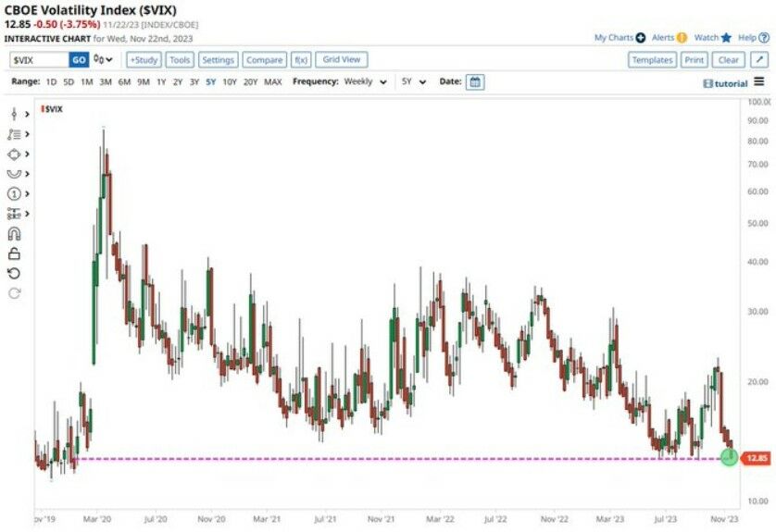
Task: Select the measurement tools icon
Action: [14, 214]
